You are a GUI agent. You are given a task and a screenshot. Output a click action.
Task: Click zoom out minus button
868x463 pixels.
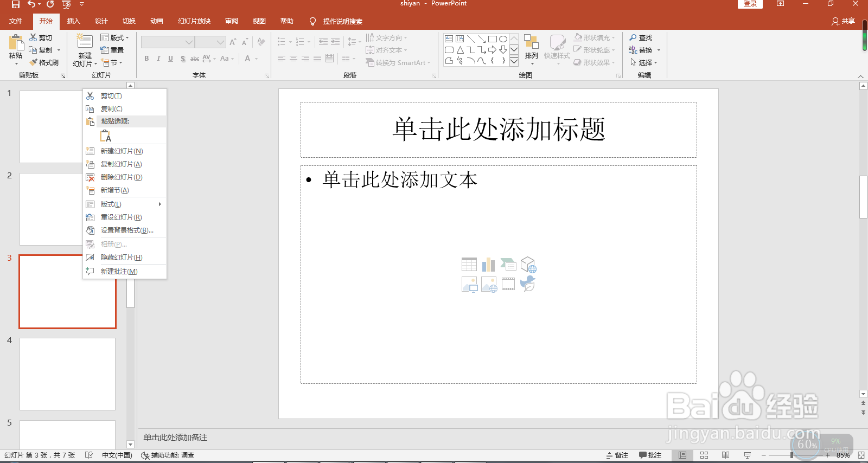click(x=763, y=455)
